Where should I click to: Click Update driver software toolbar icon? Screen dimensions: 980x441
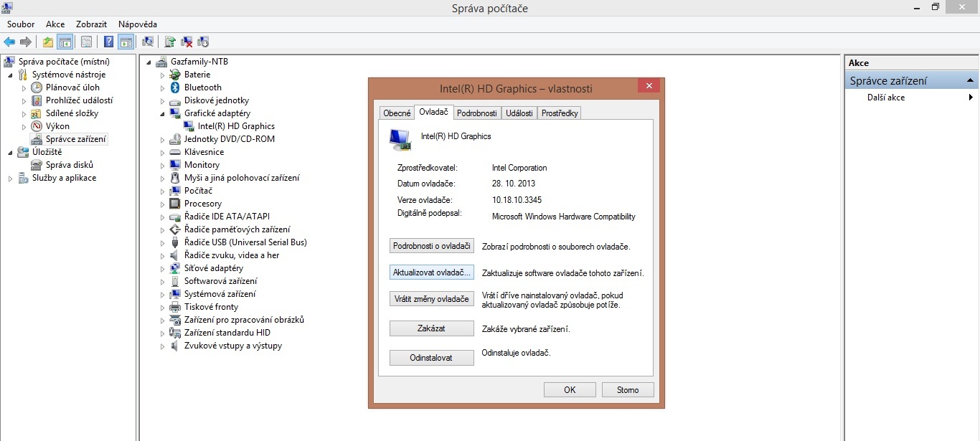(x=170, y=42)
